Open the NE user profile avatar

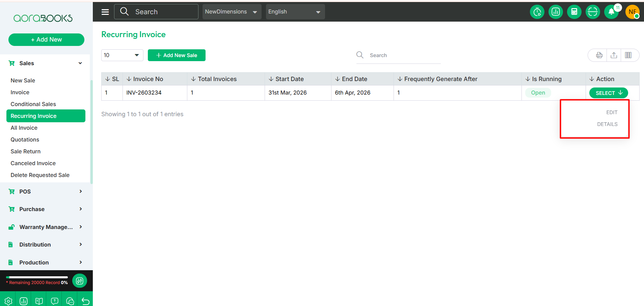pos(632,12)
